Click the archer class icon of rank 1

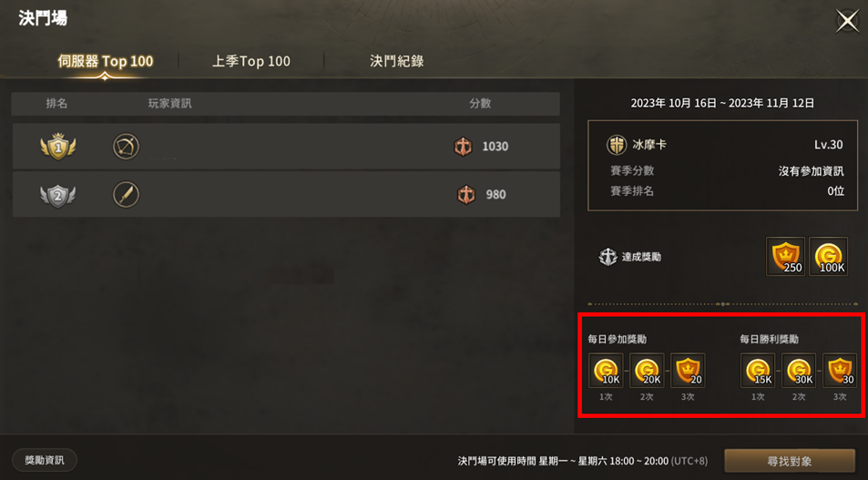pyautogui.click(x=127, y=147)
